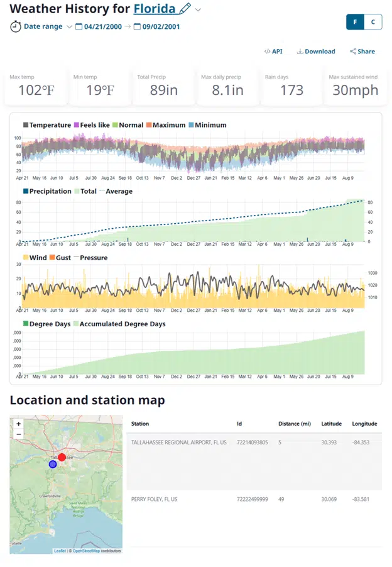
Task: Click the Share option
Action: 362,52
